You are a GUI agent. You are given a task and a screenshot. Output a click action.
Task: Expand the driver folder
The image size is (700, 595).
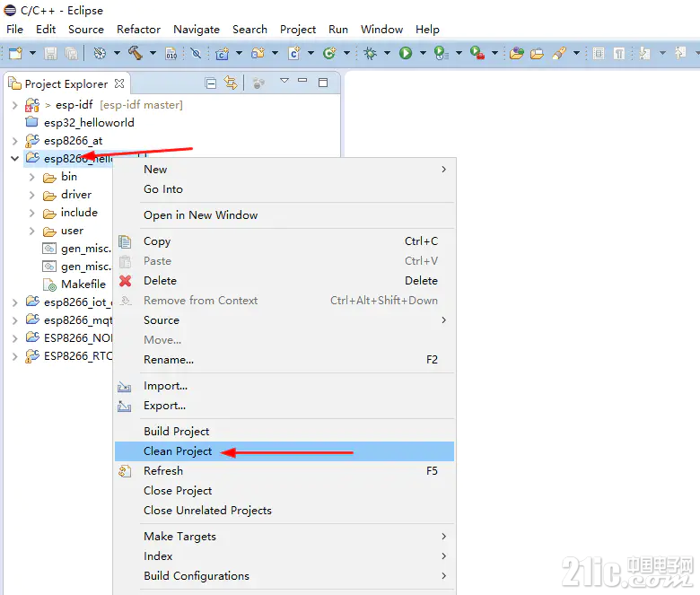tap(31, 195)
